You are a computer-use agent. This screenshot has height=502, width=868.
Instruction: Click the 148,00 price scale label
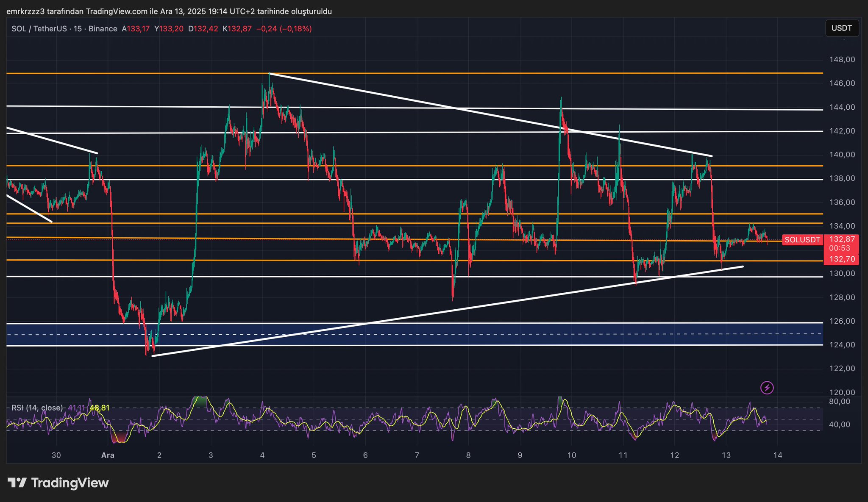(x=842, y=59)
